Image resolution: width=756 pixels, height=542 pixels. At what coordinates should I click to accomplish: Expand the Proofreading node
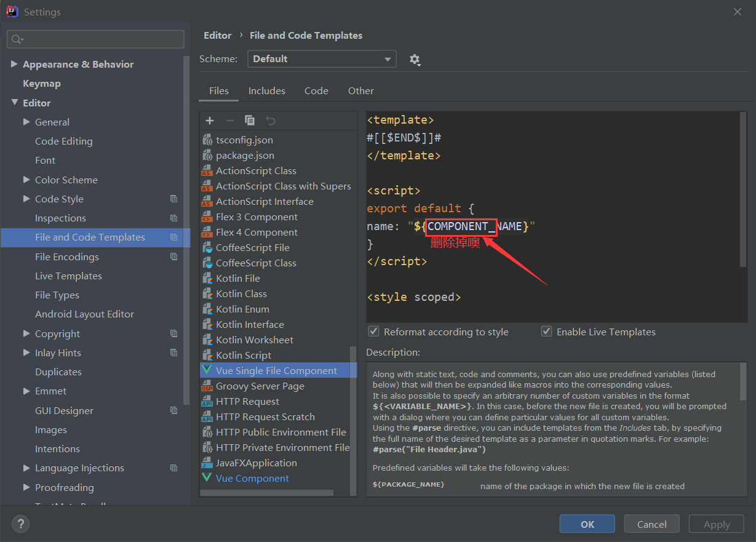26,487
